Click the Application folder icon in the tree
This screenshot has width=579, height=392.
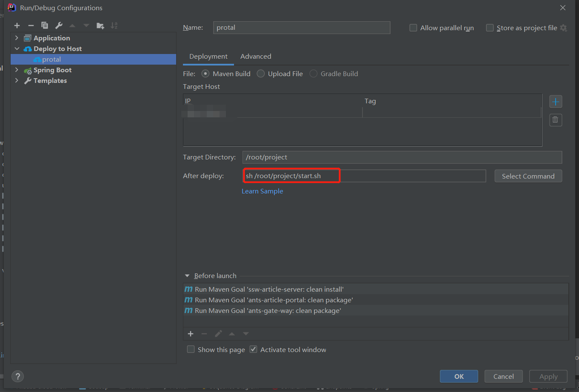tap(28, 38)
